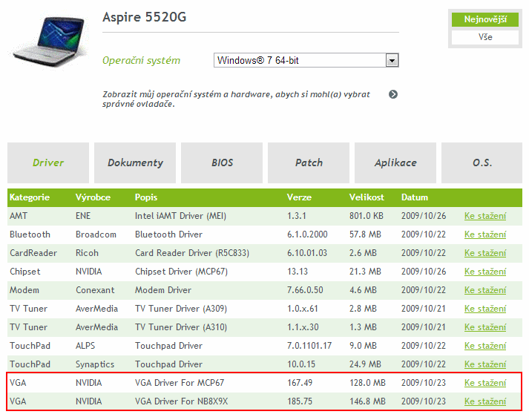Screen dimensions: 529x420
Task: Click version 167.49 cell
Action: pyautogui.click(x=300, y=383)
